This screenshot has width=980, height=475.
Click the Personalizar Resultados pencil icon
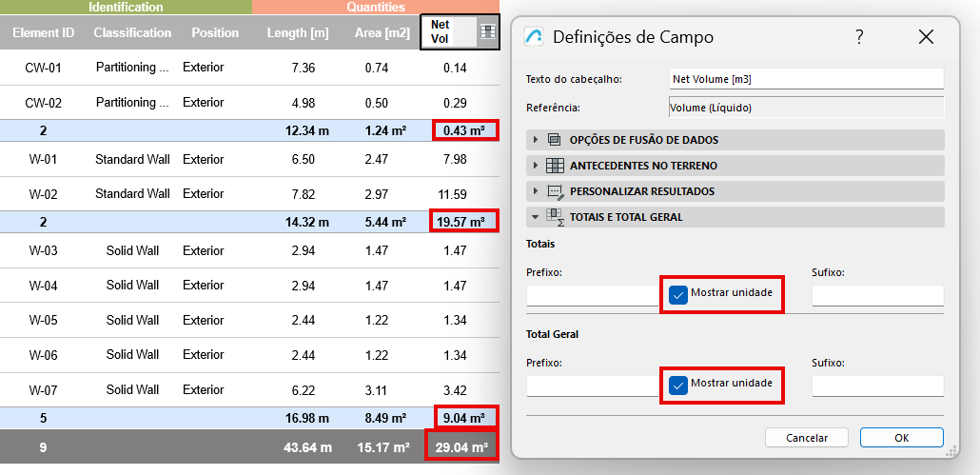pyautogui.click(x=556, y=191)
